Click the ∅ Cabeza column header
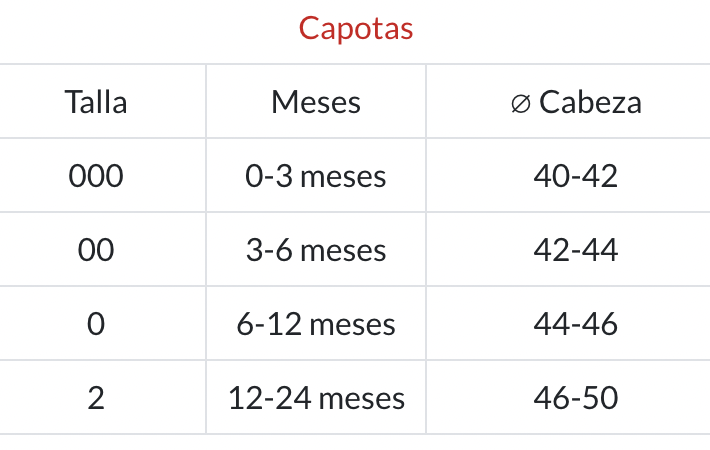This screenshot has width=710, height=450. pos(575,102)
